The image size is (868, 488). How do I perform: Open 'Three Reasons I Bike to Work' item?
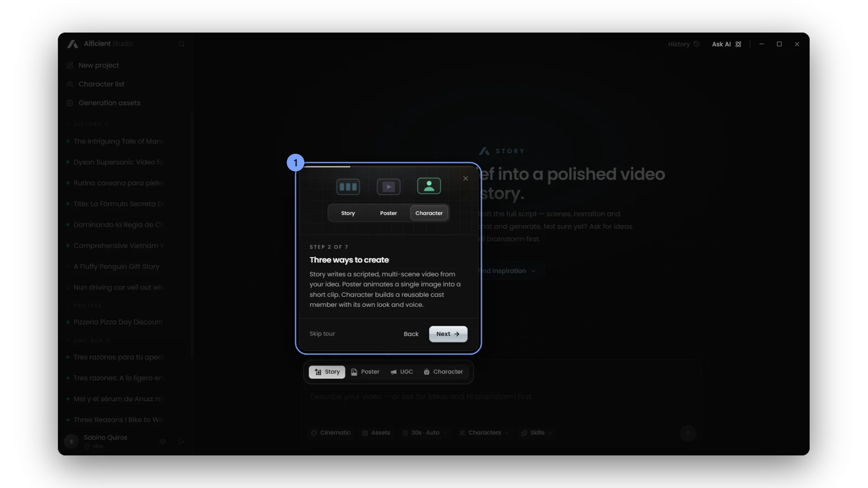pos(115,420)
